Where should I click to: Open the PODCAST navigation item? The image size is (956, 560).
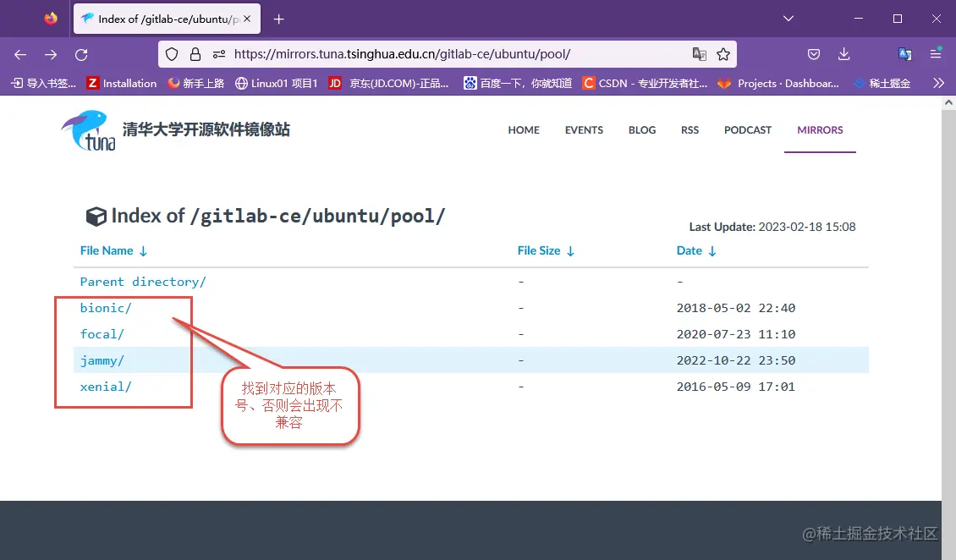tap(748, 129)
